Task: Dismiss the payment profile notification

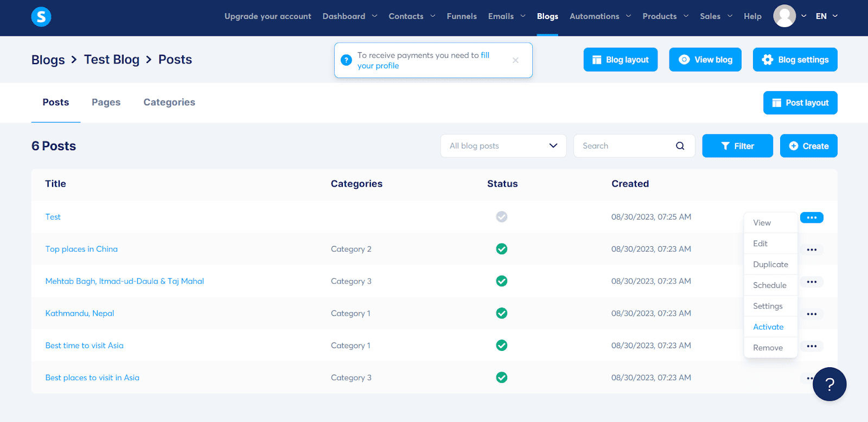Action: click(x=515, y=60)
